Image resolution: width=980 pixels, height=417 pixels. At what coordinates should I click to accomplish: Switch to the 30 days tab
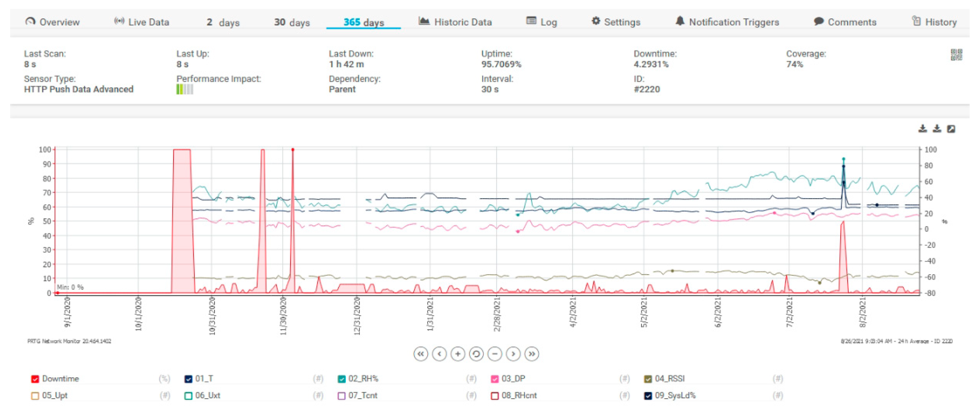pyautogui.click(x=292, y=22)
